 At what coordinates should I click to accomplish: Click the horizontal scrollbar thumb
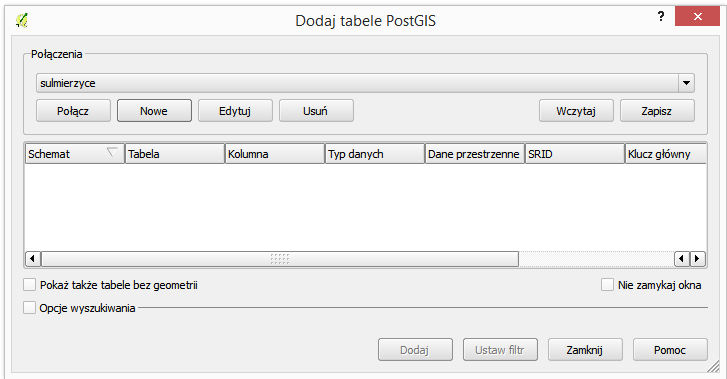coord(280,259)
